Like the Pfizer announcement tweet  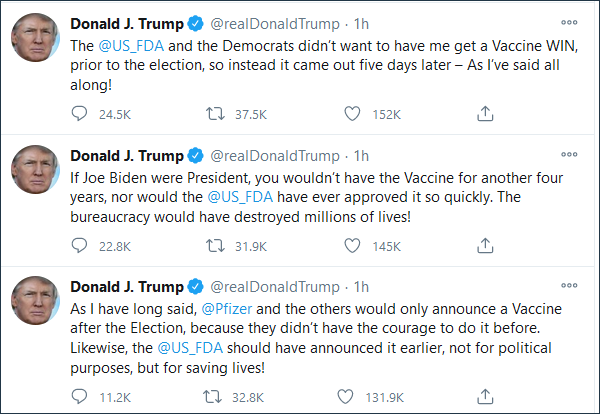click(351, 397)
